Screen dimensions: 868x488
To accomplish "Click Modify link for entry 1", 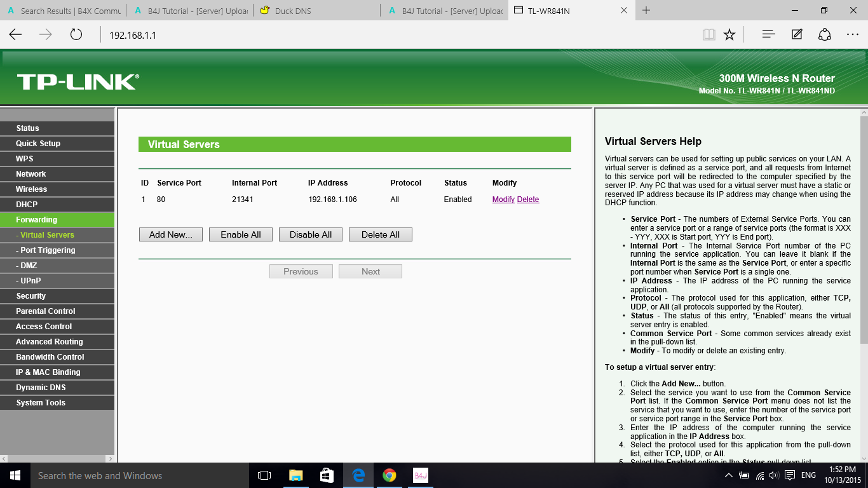I will [x=503, y=200].
